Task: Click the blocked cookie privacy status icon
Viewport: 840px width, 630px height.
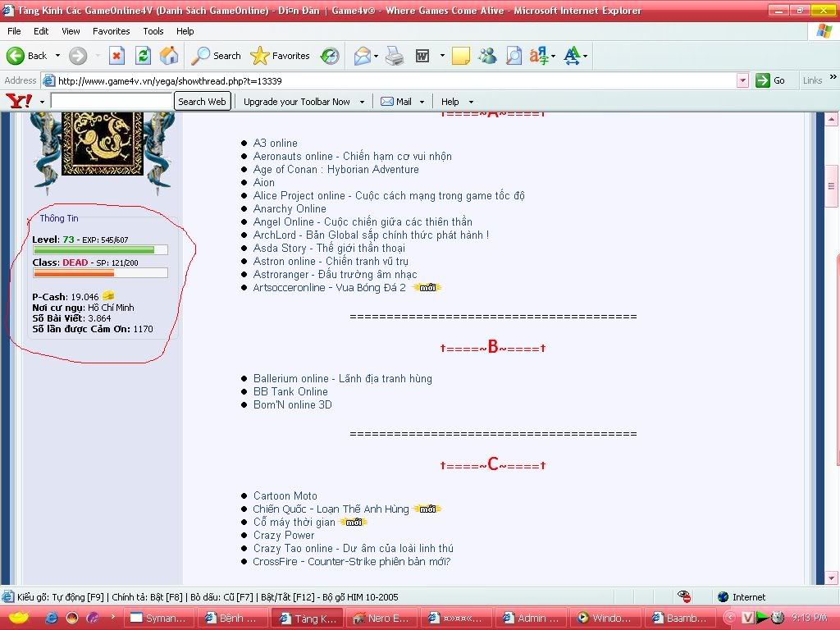Action: (683, 597)
